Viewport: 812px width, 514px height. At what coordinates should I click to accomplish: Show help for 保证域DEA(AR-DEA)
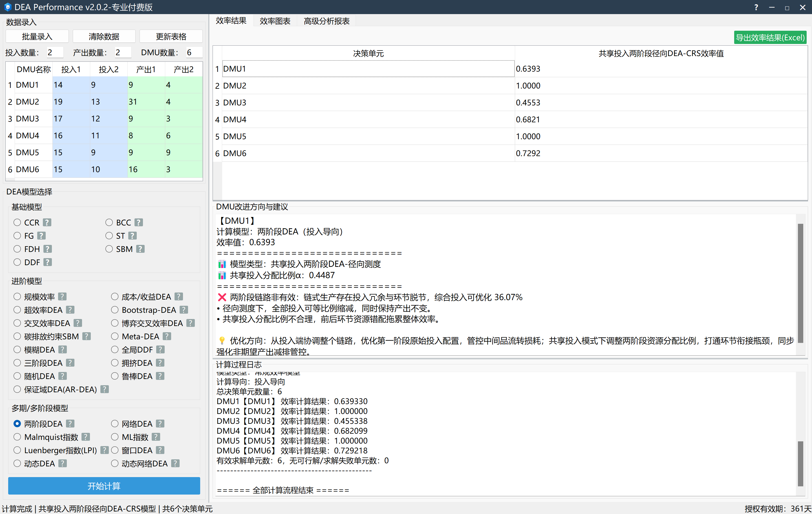point(105,389)
